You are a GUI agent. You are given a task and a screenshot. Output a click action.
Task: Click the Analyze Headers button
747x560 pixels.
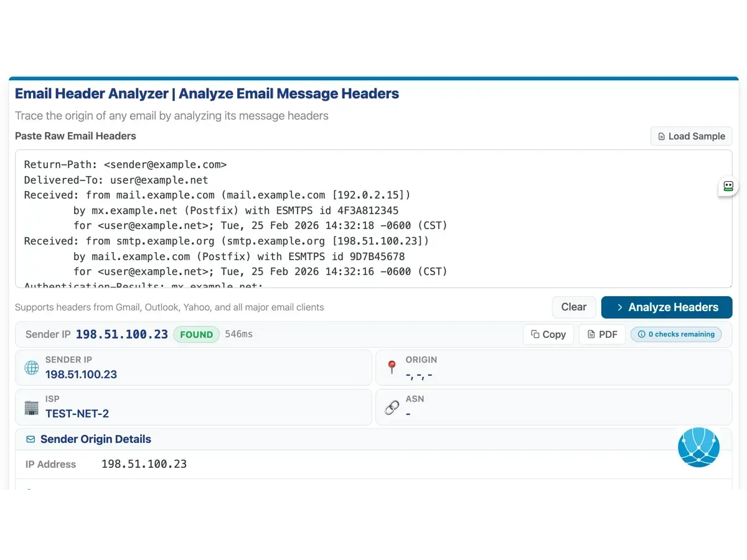click(667, 307)
